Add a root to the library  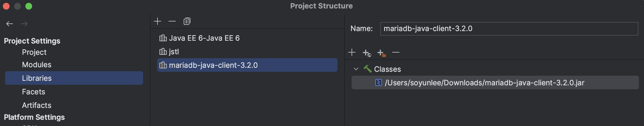coord(352,52)
